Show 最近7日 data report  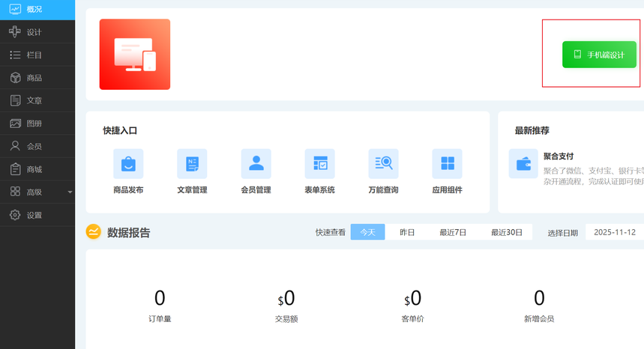(453, 232)
